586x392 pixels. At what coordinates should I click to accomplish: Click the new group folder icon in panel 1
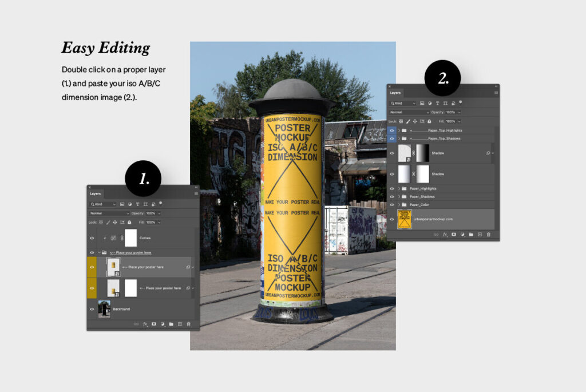171,324
